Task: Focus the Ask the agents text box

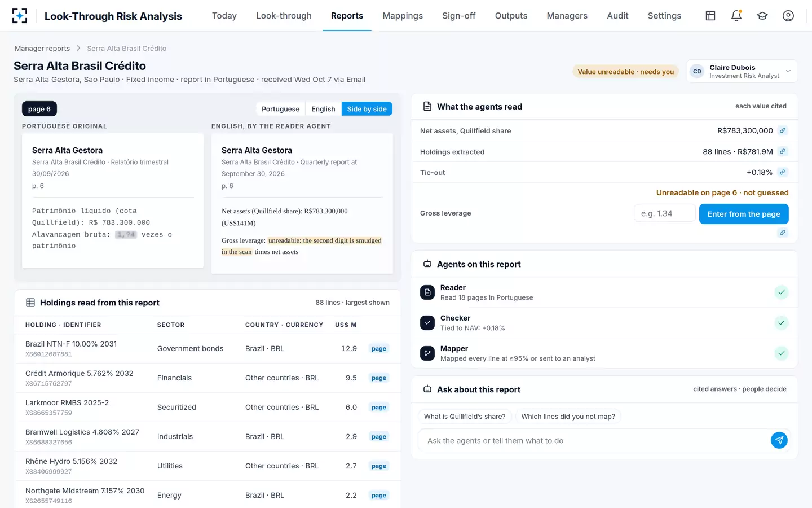Action: click(x=594, y=440)
